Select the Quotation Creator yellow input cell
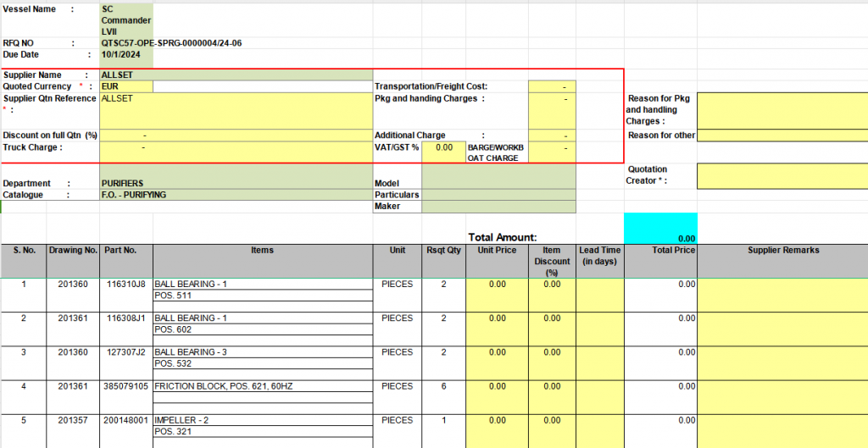 [782, 175]
